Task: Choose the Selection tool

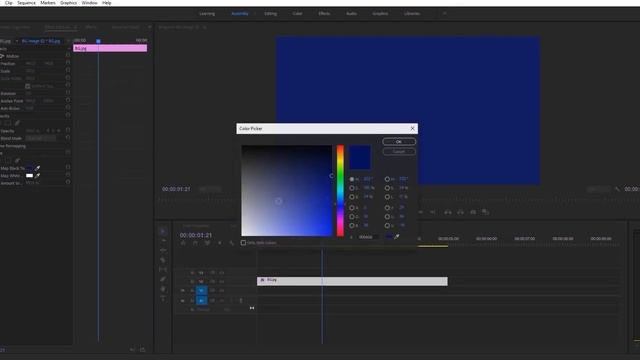Action: click(x=163, y=231)
